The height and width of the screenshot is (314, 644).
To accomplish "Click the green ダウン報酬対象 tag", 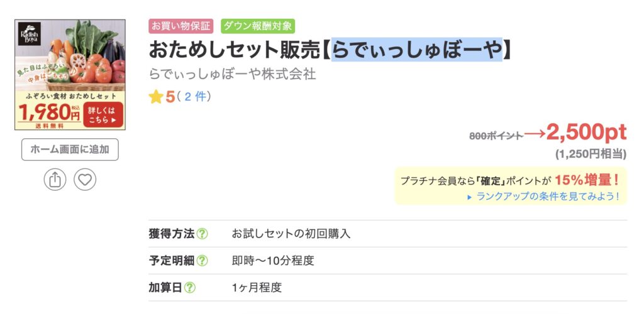I will point(258,26).
